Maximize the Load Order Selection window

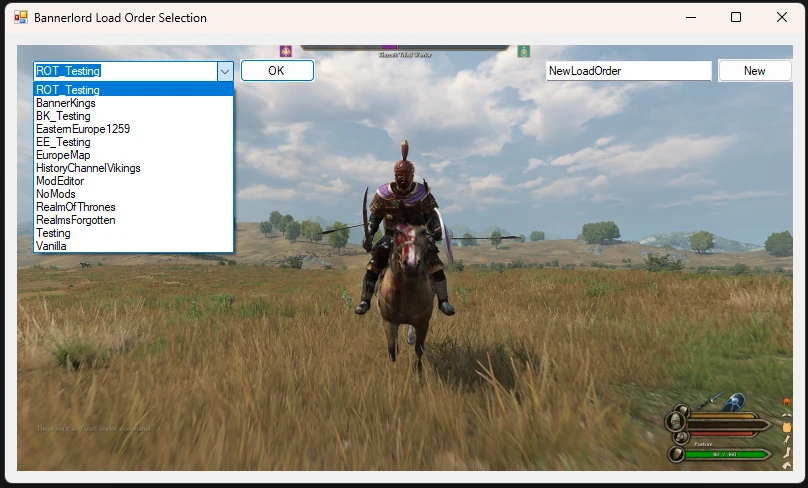point(736,18)
